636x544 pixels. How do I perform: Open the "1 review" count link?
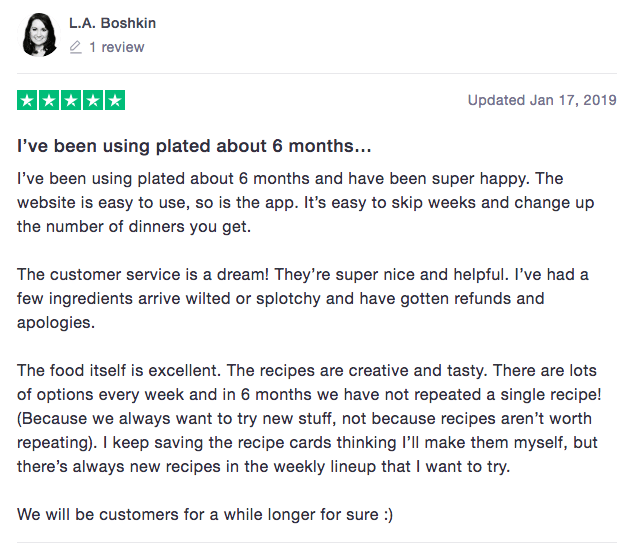116,47
